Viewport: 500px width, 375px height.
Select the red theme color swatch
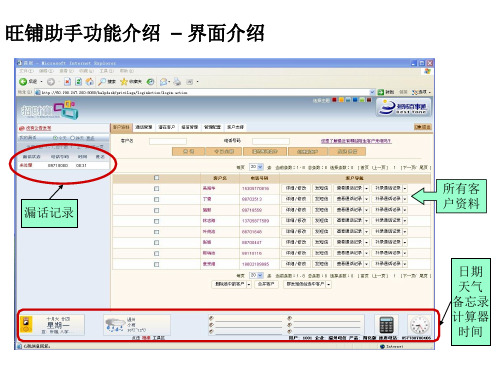pyautogui.click(x=334, y=100)
